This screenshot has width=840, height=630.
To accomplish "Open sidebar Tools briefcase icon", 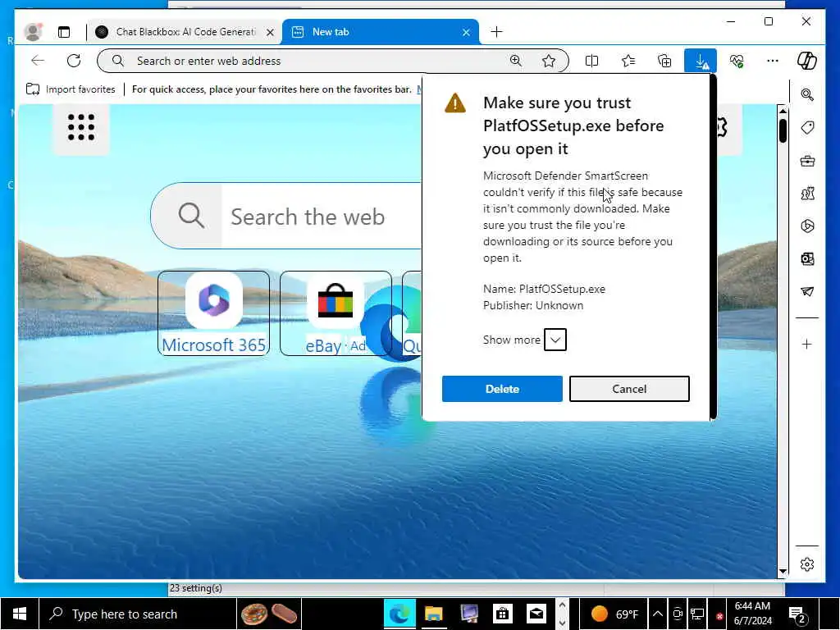I will 807,161.
